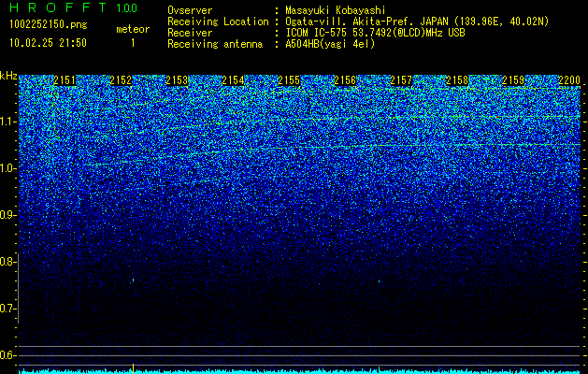Click the A504HB(yagi 4el) antenna text
The width and height of the screenshot is (588, 374).
click(330, 44)
